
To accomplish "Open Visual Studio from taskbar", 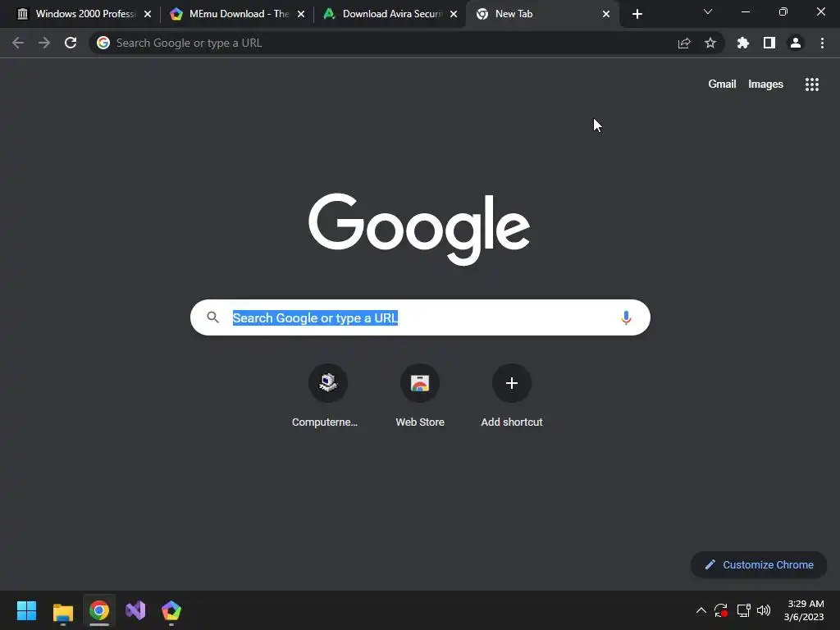I will tap(135, 610).
